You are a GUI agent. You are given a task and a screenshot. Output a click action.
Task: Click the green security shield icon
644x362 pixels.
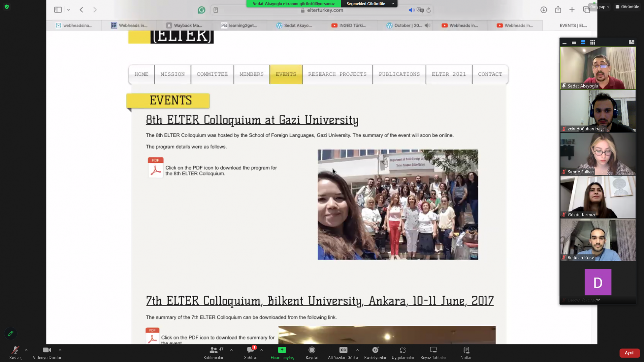[7, 7]
